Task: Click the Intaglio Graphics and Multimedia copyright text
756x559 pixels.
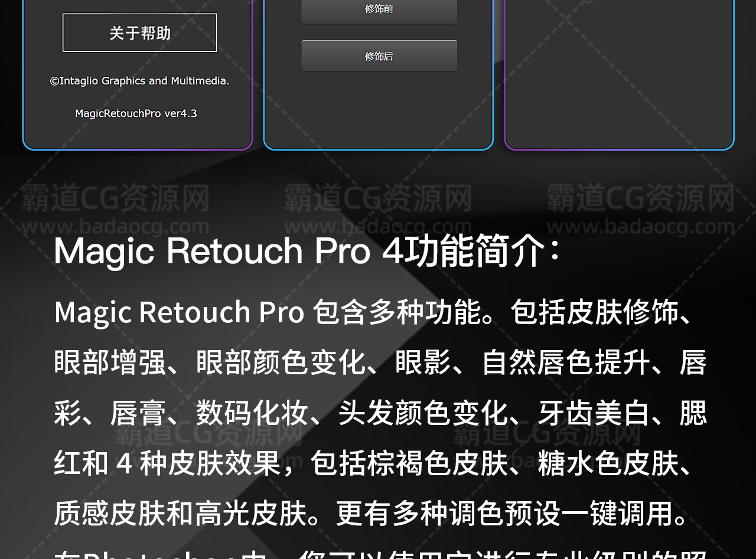Action: pos(139,81)
